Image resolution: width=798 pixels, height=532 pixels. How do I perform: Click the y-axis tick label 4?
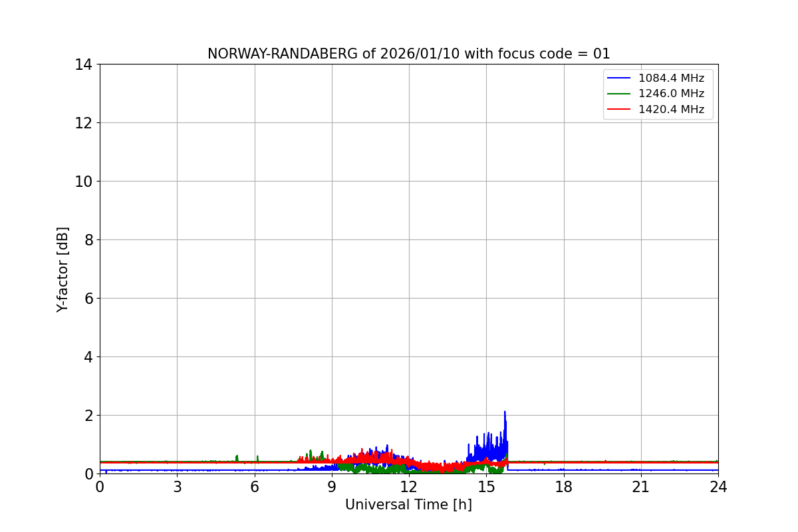[88, 357]
